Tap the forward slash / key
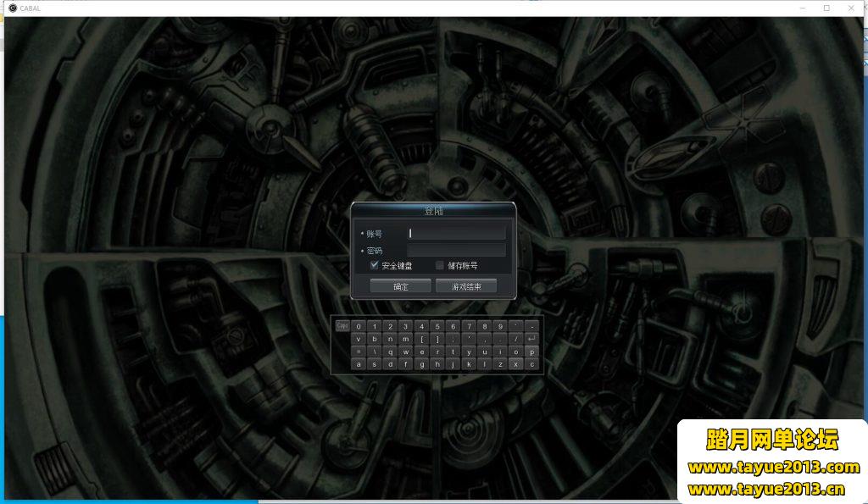 [x=516, y=339]
